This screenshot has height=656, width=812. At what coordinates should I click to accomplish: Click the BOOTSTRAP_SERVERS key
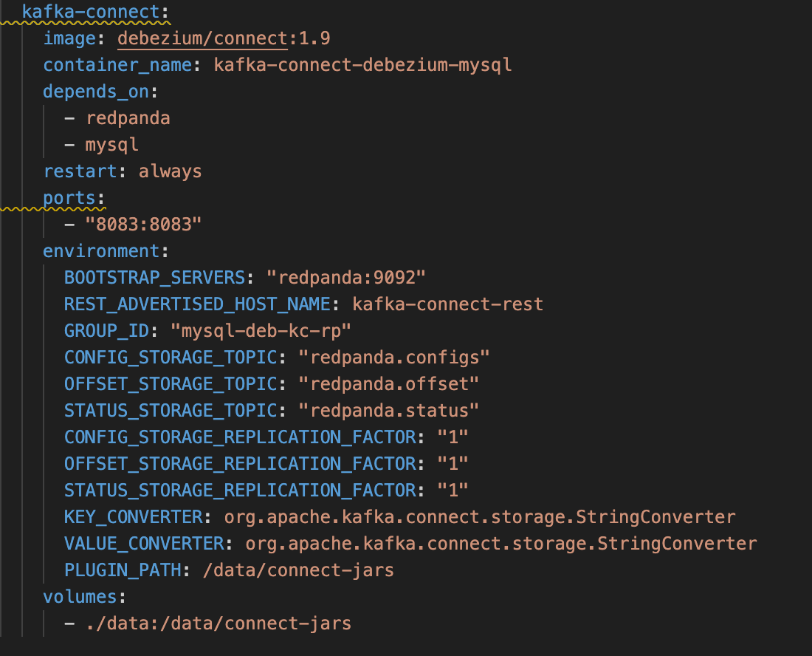155,277
